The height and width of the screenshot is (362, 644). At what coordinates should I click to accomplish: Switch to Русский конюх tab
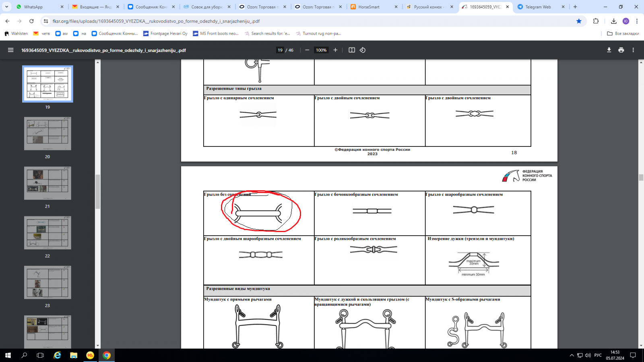point(429,7)
